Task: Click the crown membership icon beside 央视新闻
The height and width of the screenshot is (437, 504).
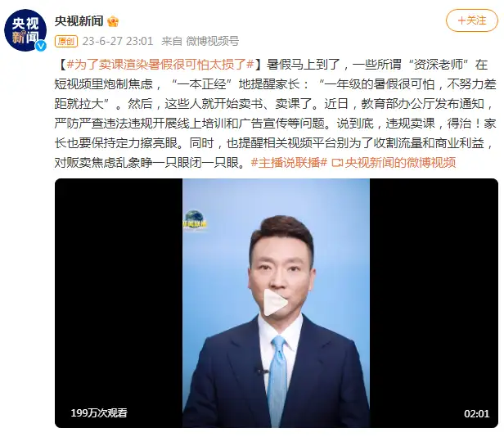Action: (x=113, y=21)
